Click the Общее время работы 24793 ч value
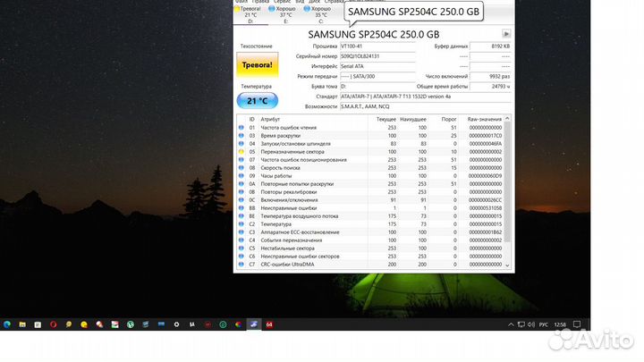This screenshot has height=362, width=644. (490, 87)
